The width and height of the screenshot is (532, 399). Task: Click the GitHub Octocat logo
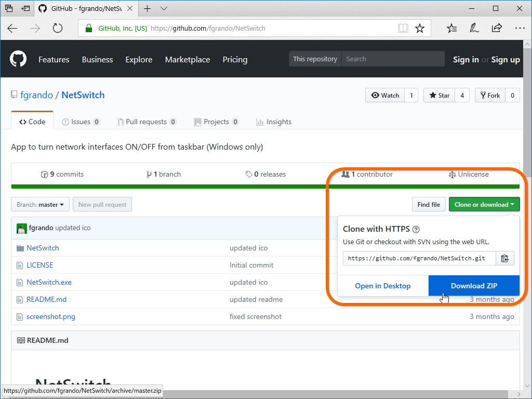(18, 59)
